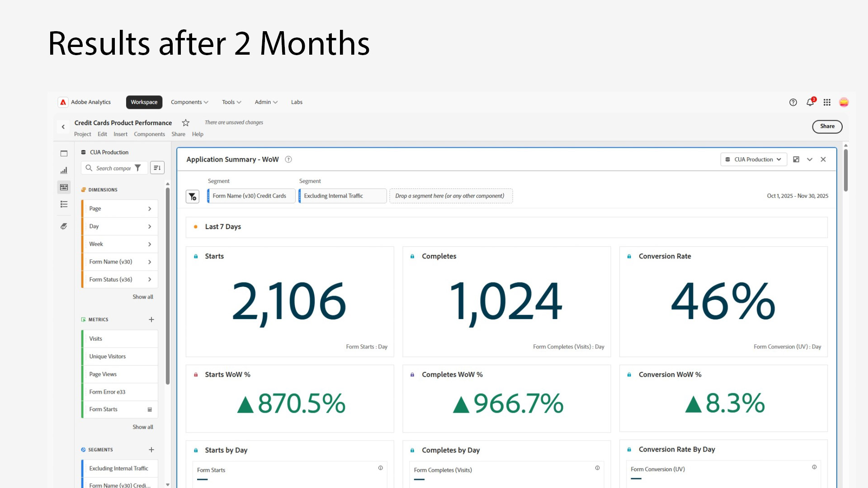Add a new metric with plus icon
The height and width of the screenshot is (488, 868).
click(x=151, y=319)
